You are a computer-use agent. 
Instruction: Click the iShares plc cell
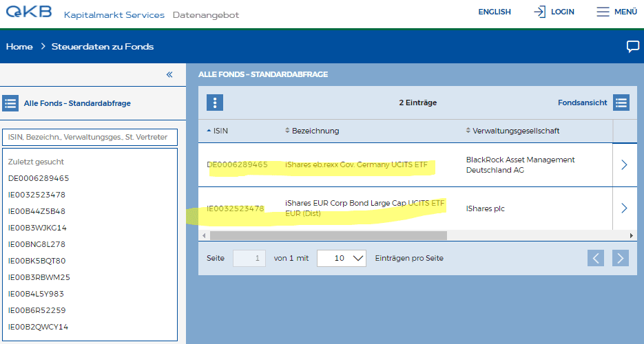(x=485, y=208)
